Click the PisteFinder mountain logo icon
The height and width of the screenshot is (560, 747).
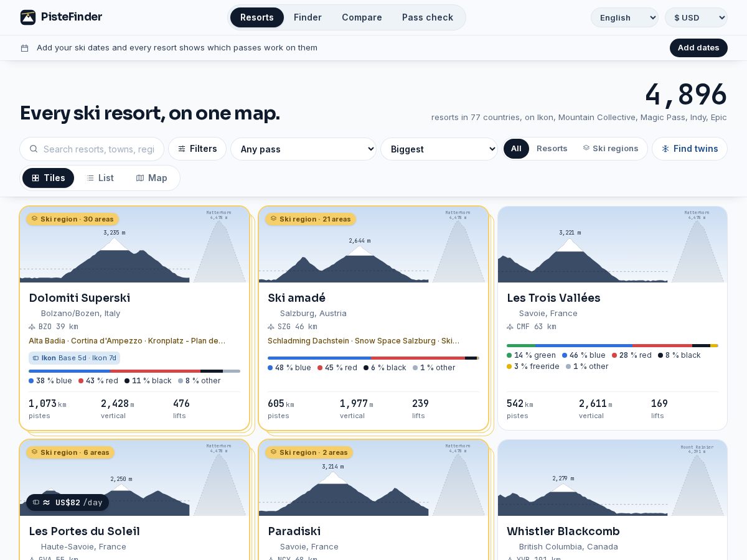[x=28, y=17]
